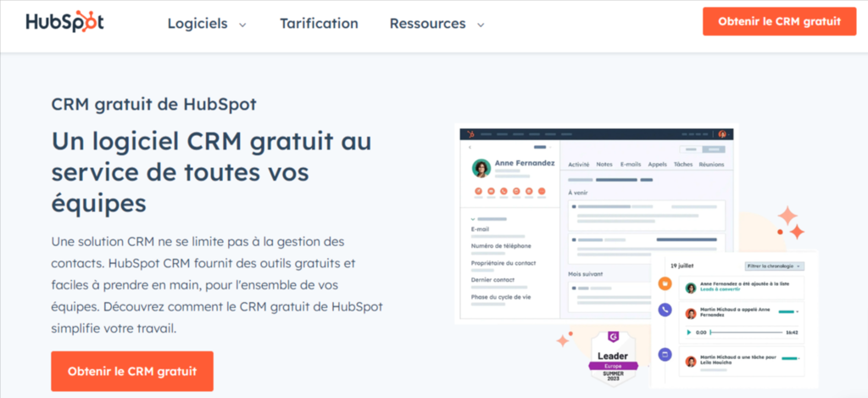This screenshot has width=868, height=398.
Task: Open the Tarification page
Action: pos(319,24)
